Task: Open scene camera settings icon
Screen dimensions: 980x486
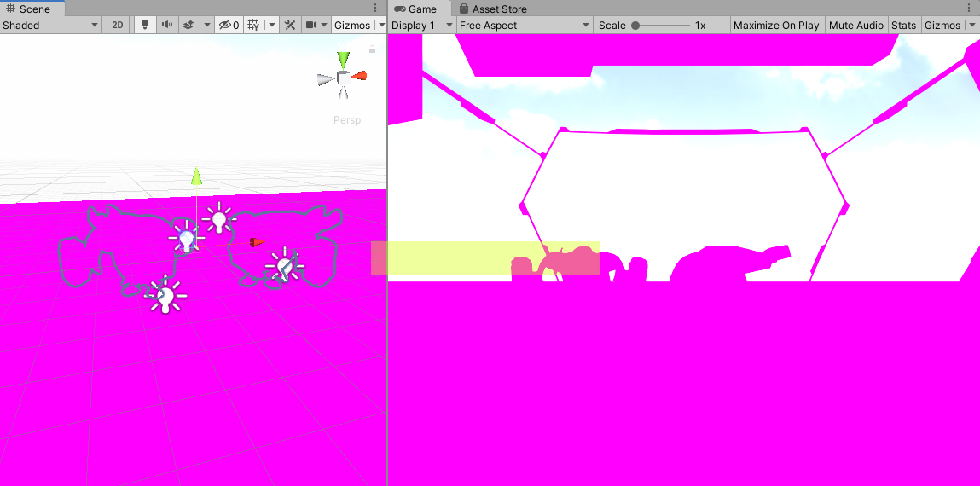Action: pos(311,25)
